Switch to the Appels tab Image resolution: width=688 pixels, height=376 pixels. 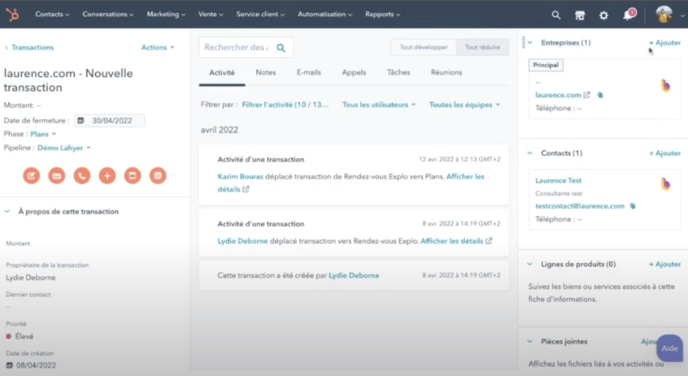354,72
